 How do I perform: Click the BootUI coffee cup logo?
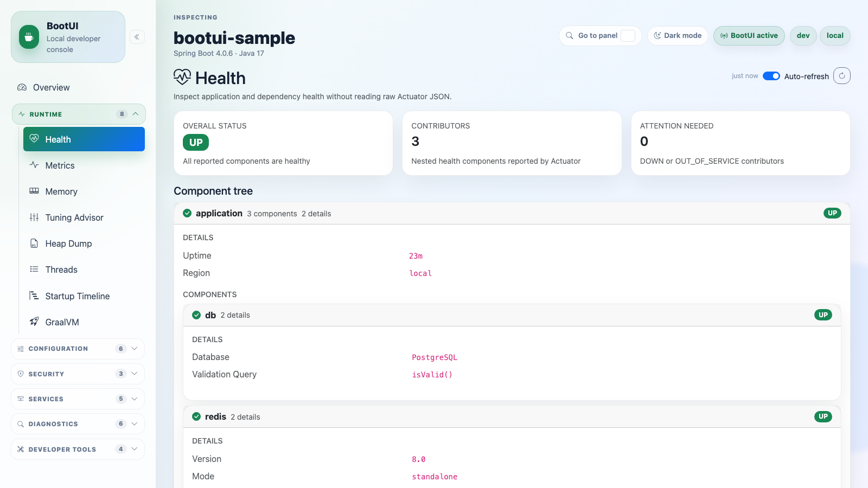pyautogui.click(x=29, y=37)
